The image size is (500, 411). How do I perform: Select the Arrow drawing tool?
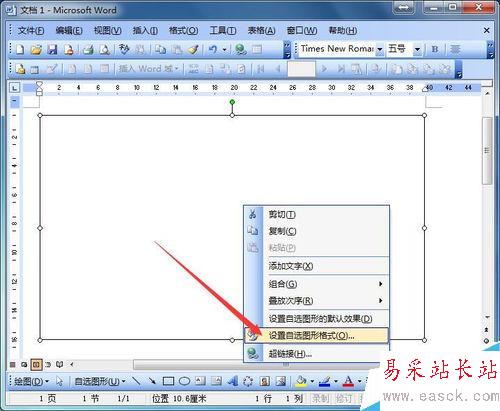(152, 381)
